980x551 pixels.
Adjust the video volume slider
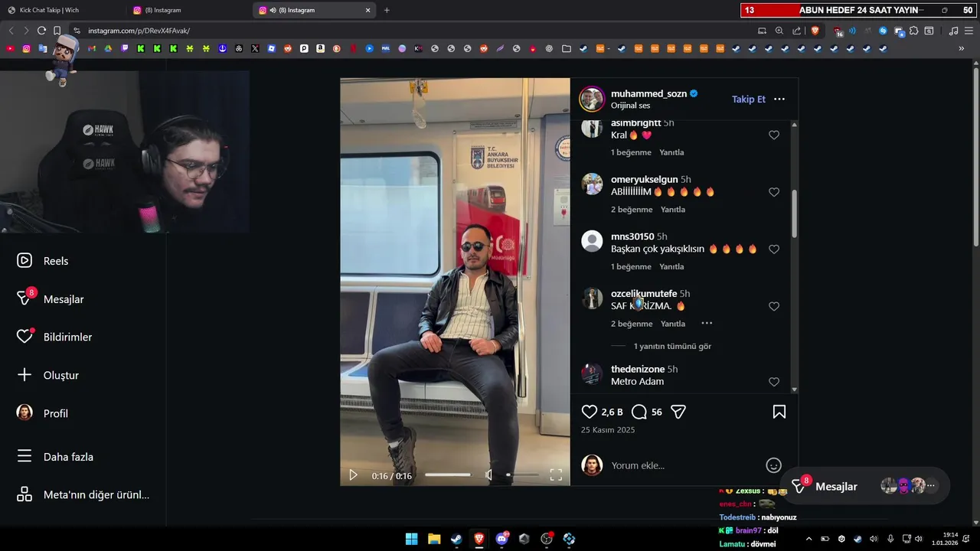521,475
